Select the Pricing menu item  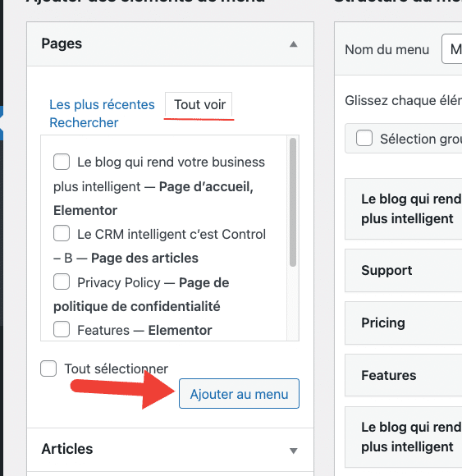pos(404,323)
